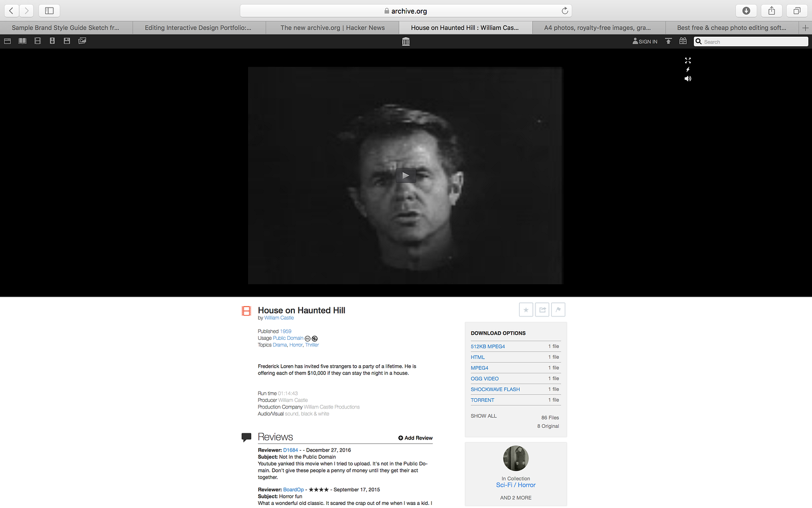Enter fullscreen theater mode for video
812x508 pixels.
[x=688, y=60]
